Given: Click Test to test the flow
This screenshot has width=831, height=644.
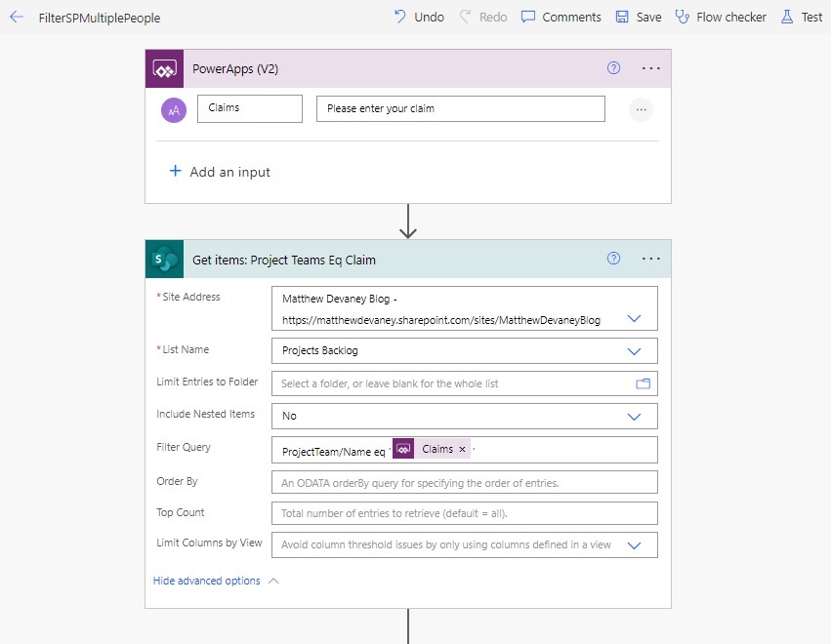Looking at the screenshot, I should 802,17.
